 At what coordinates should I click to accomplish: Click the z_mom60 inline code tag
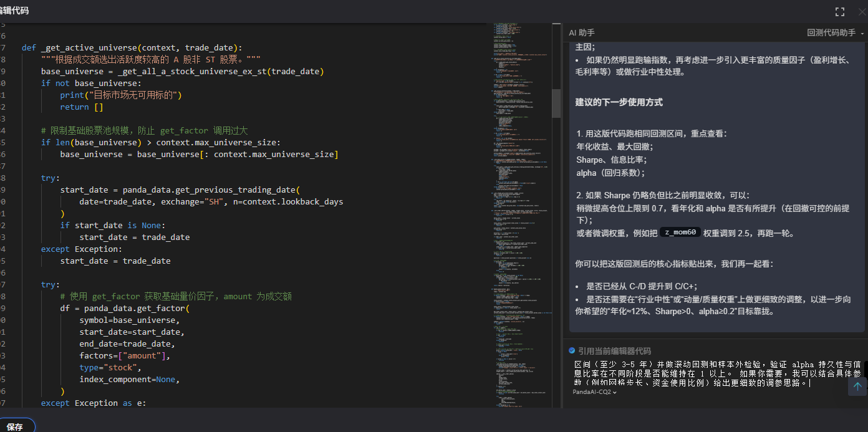680,233
